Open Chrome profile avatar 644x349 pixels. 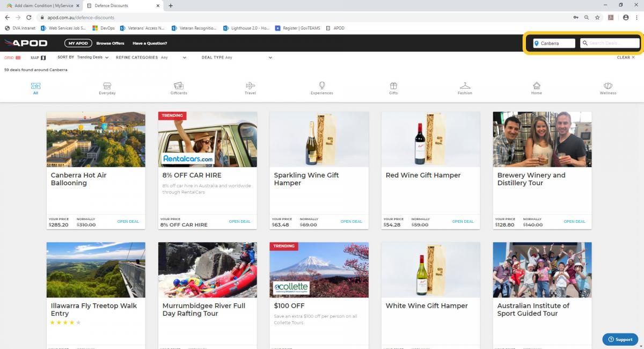pyautogui.click(x=626, y=17)
